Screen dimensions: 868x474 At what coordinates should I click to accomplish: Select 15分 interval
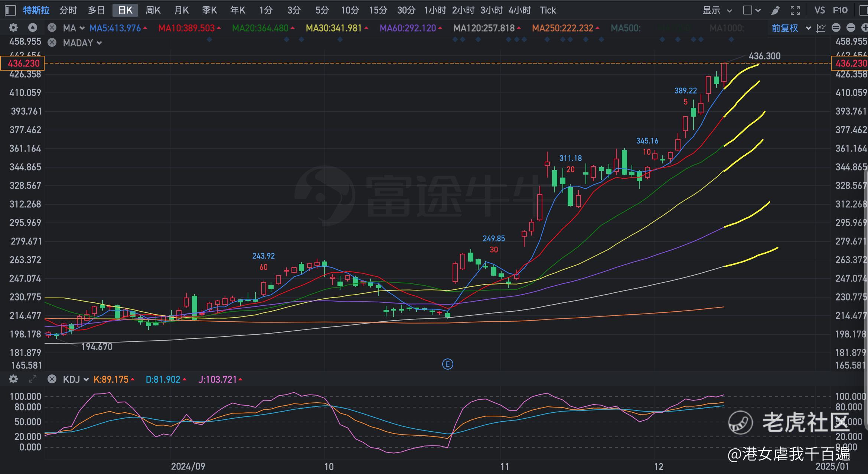pos(378,10)
